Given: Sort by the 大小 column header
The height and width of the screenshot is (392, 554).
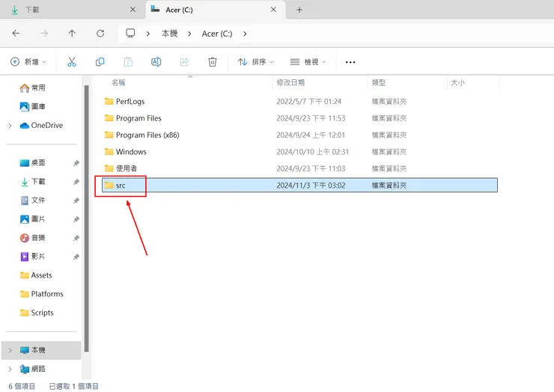Looking at the screenshot, I should tap(457, 82).
